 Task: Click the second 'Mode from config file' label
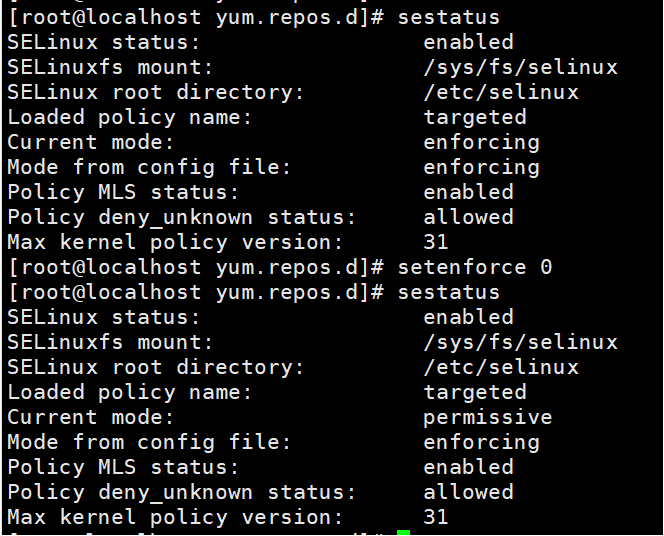click(149, 442)
